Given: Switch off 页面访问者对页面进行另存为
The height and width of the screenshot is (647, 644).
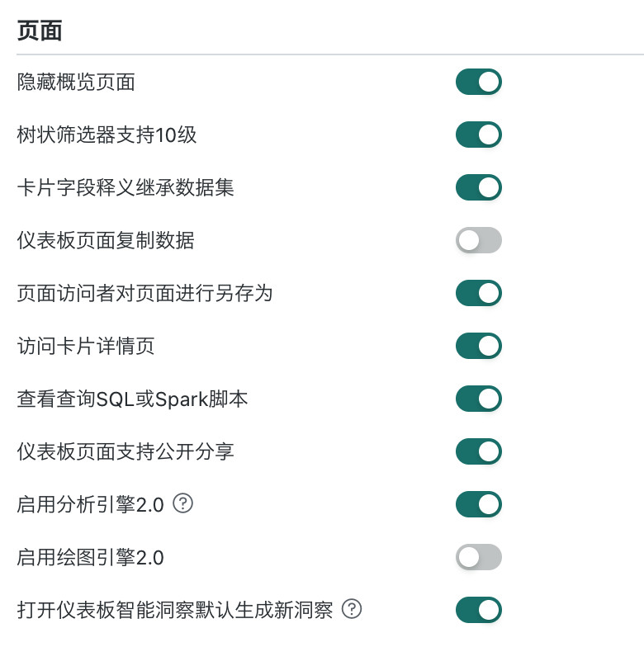Looking at the screenshot, I should coord(479,293).
